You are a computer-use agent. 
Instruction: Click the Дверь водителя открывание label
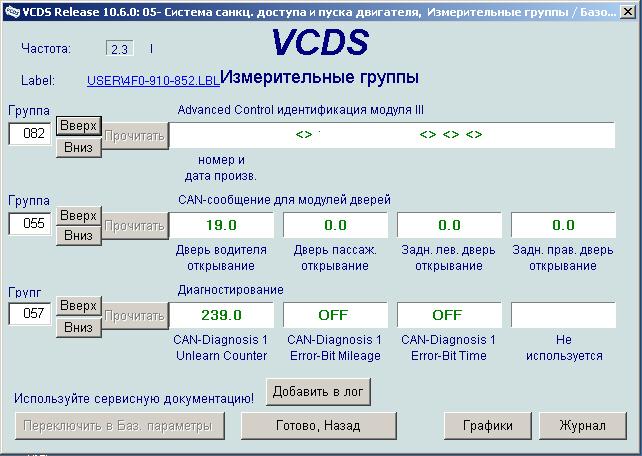(221, 258)
